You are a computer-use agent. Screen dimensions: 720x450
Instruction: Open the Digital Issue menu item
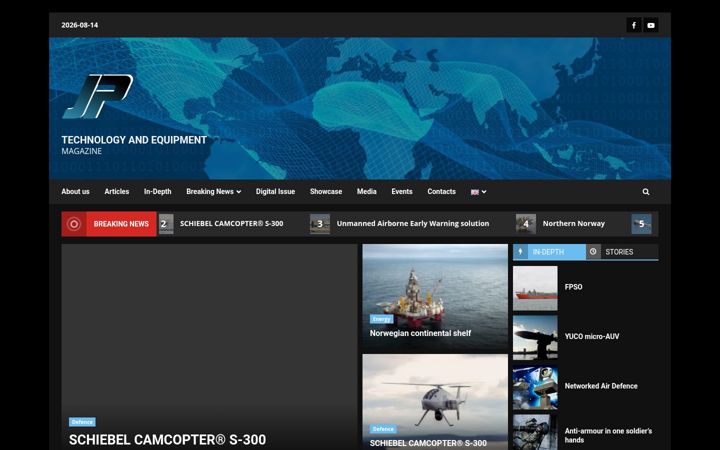(275, 191)
